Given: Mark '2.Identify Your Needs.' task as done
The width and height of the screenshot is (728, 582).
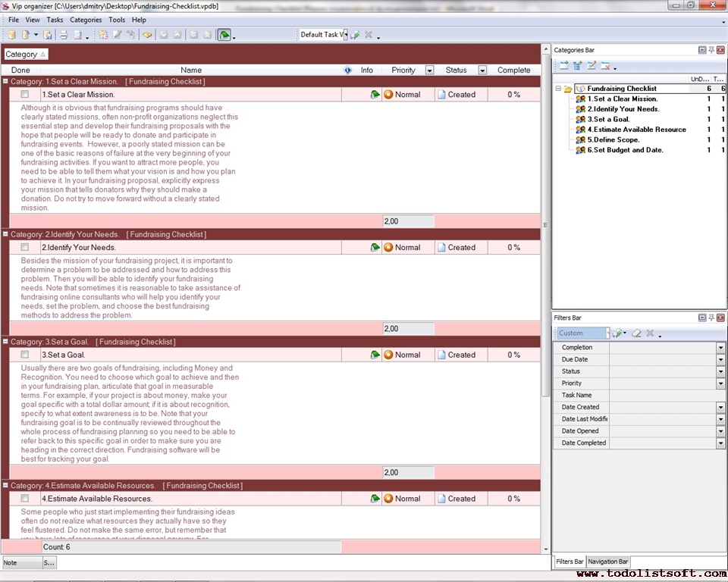Looking at the screenshot, I should pyautogui.click(x=25, y=247).
